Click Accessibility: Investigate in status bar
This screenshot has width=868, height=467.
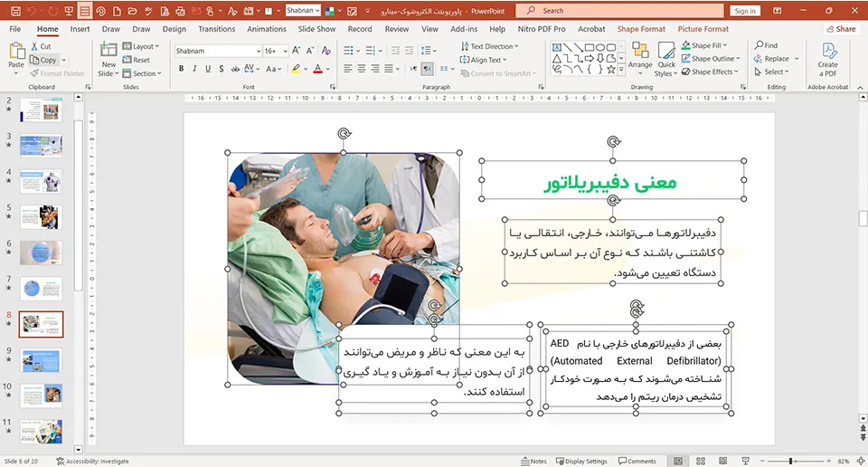[x=92, y=461]
